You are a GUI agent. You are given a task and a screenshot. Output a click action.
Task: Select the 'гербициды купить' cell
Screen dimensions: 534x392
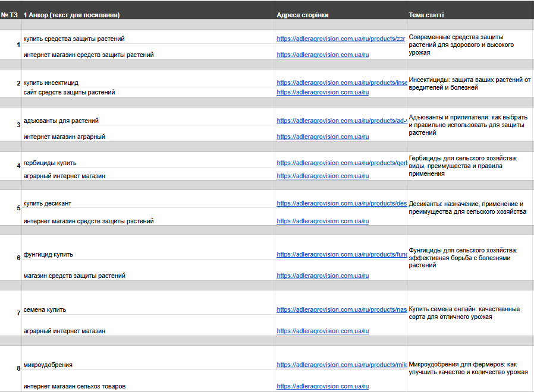coord(50,163)
